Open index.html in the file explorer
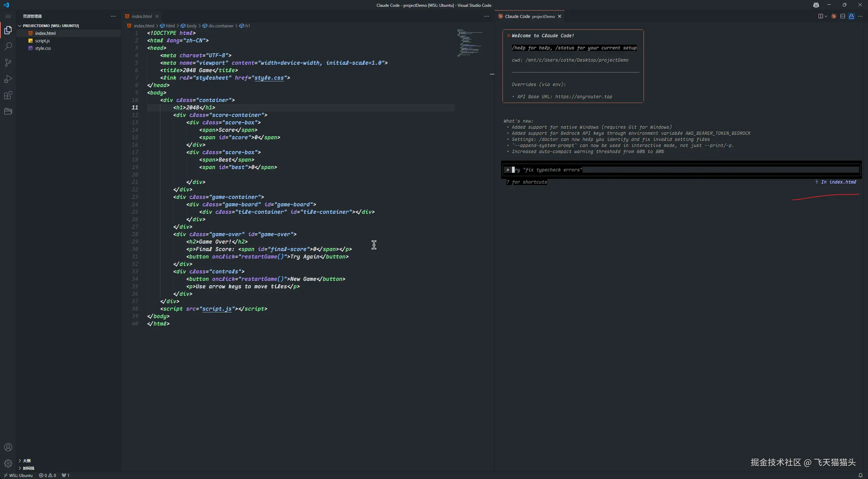 [x=45, y=33]
